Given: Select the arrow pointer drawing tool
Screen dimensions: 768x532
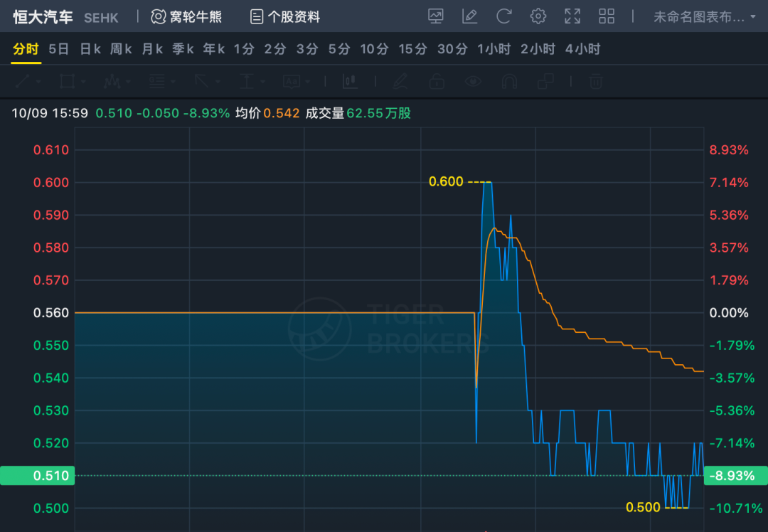Looking at the screenshot, I should pyautogui.click(x=201, y=81).
